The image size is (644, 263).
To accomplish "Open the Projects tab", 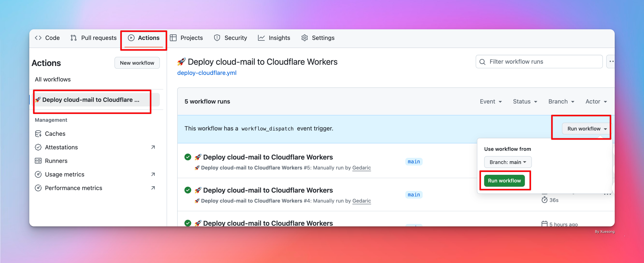I will pos(186,38).
